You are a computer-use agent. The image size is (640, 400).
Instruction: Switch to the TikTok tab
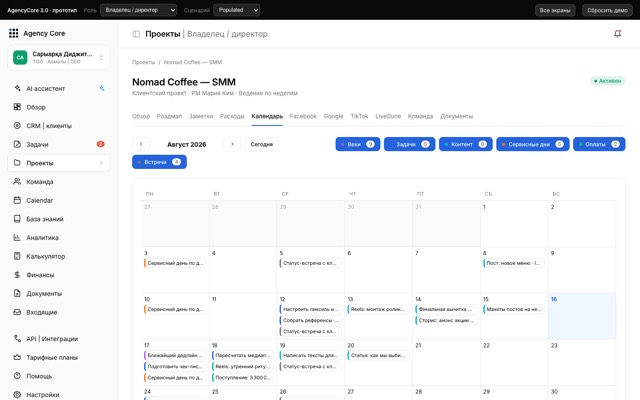point(359,116)
